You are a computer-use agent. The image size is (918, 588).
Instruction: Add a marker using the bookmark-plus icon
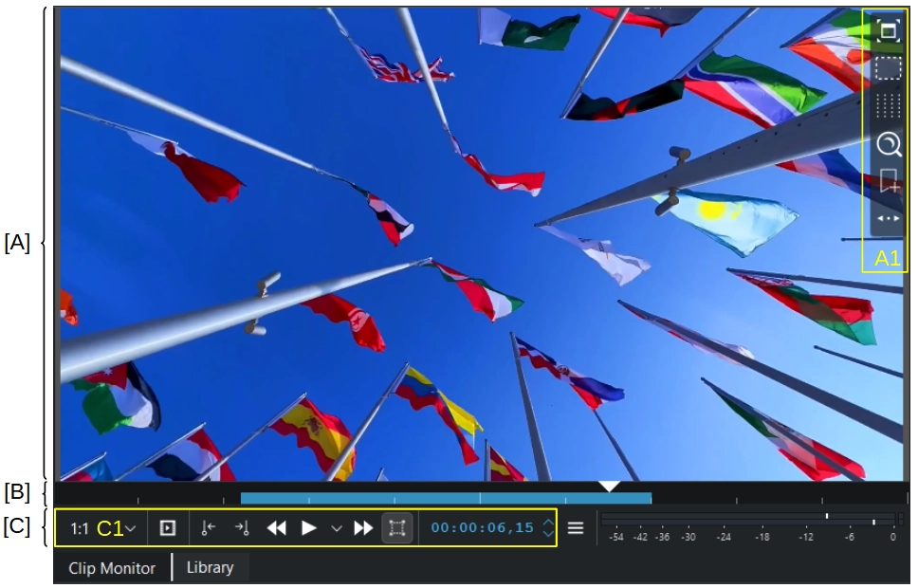click(889, 181)
